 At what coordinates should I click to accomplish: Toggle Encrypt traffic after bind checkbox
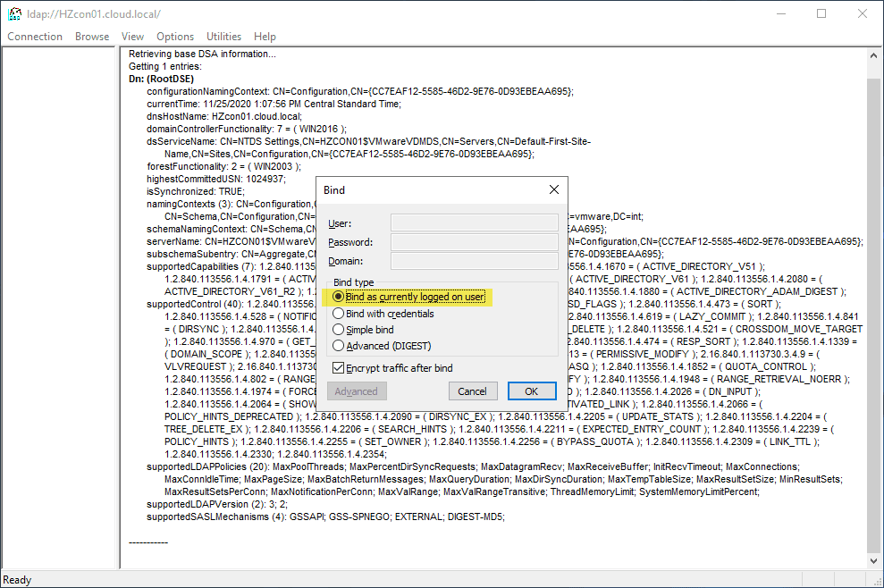(393, 368)
